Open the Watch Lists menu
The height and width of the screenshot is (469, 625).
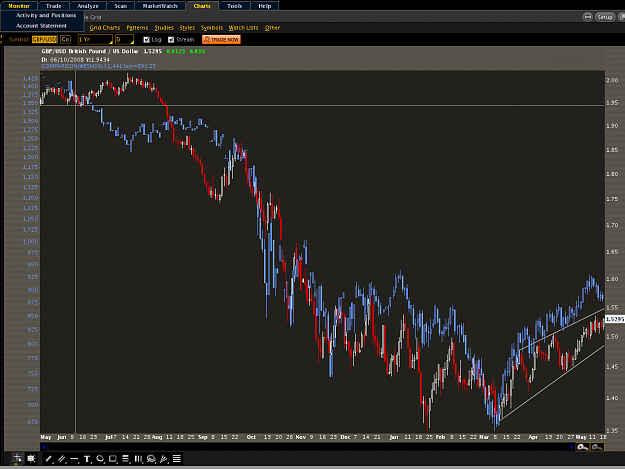click(x=243, y=27)
